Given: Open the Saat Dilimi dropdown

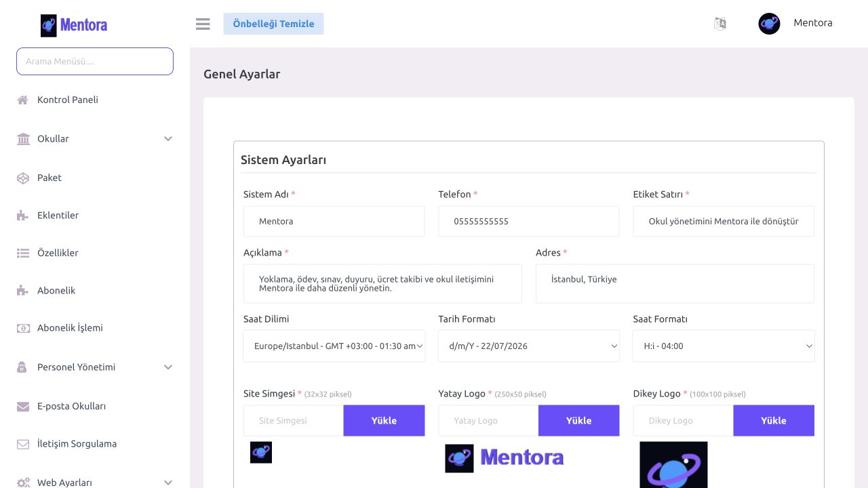Looking at the screenshot, I should tap(334, 346).
